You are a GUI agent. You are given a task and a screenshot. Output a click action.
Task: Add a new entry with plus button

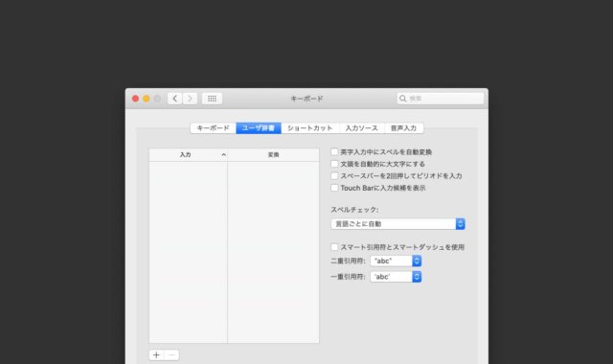coord(156,355)
